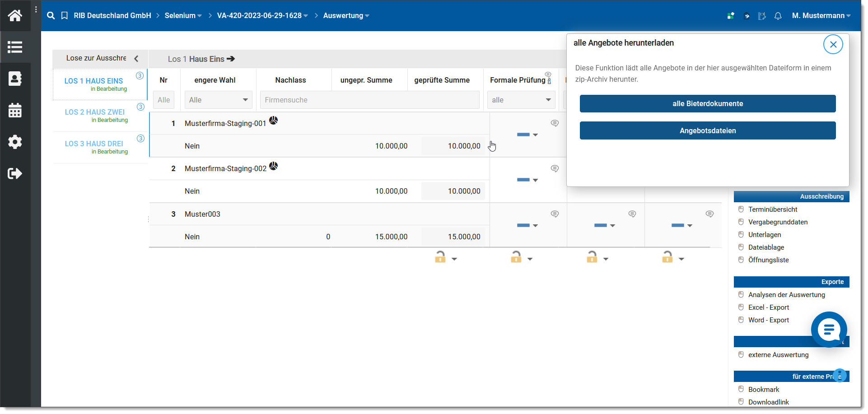The height and width of the screenshot is (414, 868).
Task: Open externe Auswertung link
Action: point(778,355)
